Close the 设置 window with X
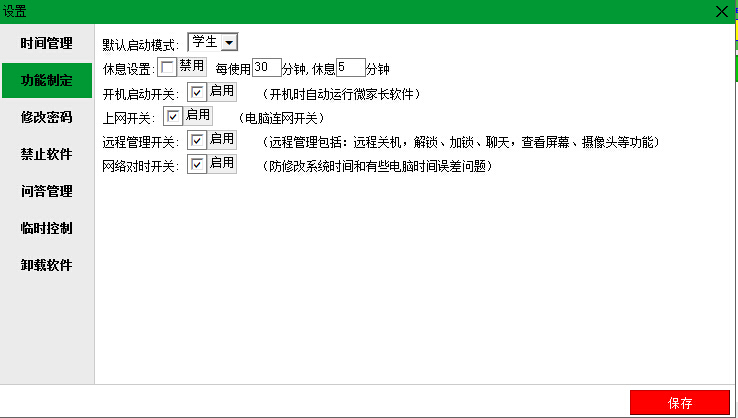Screen dimensions: 738x418 coord(722,11)
